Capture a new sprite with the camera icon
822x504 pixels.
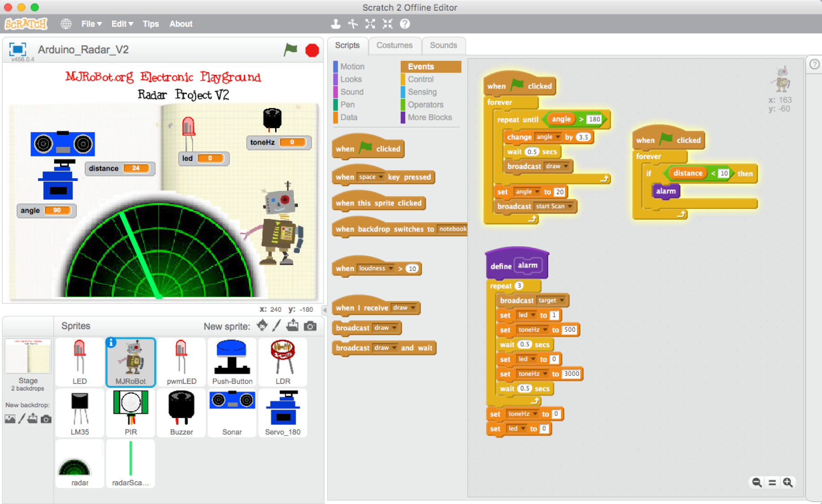tap(311, 326)
